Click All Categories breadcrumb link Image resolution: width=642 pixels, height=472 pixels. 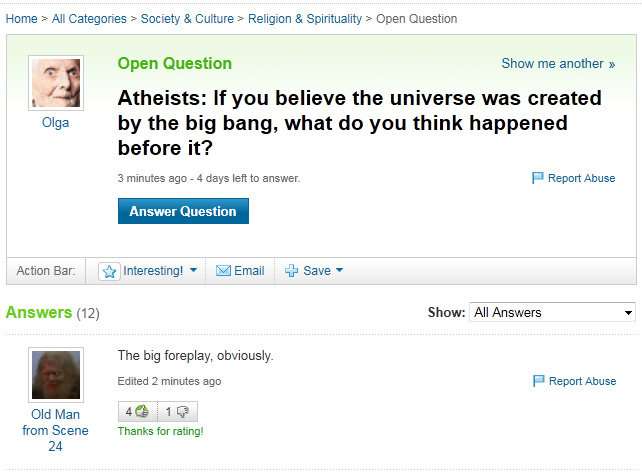[x=89, y=19]
